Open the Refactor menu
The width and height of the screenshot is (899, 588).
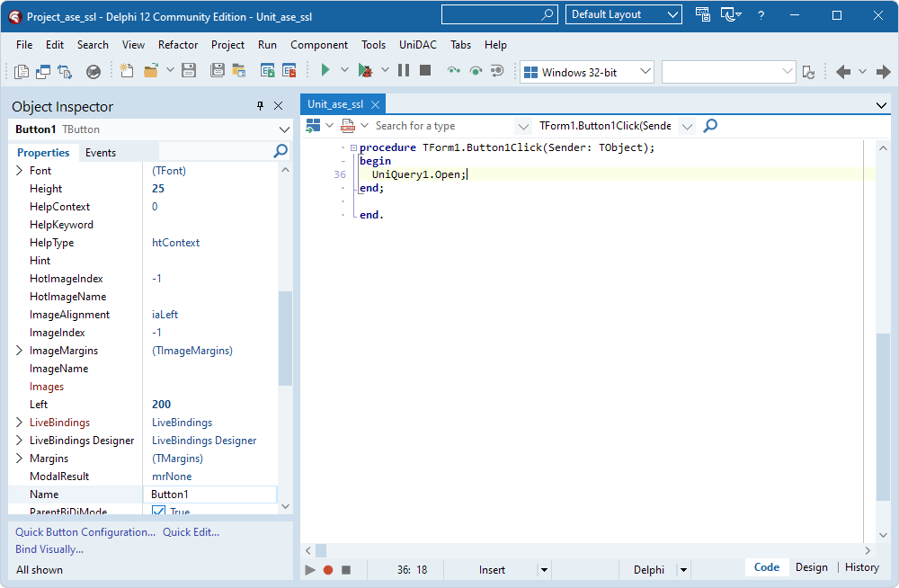point(178,45)
